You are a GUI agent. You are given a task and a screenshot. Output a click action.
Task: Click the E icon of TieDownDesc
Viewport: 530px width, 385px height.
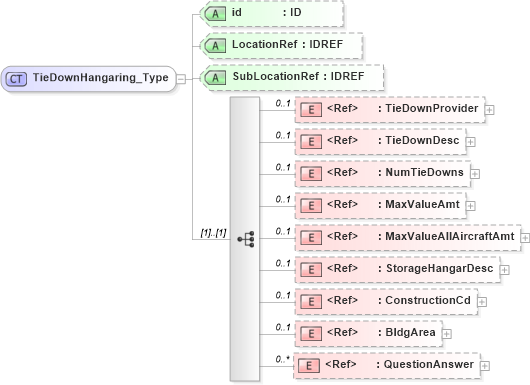(x=311, y=142)
